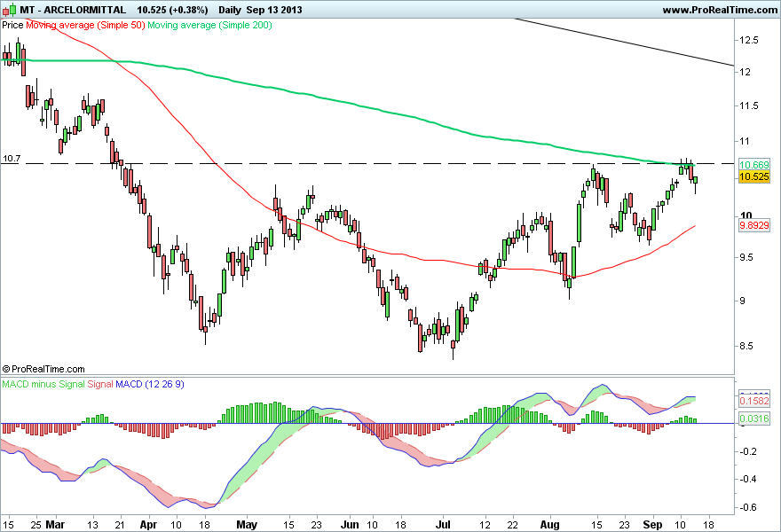Click the -0.2 MACD axis label

pyautogui.click(x=747, y=452)
